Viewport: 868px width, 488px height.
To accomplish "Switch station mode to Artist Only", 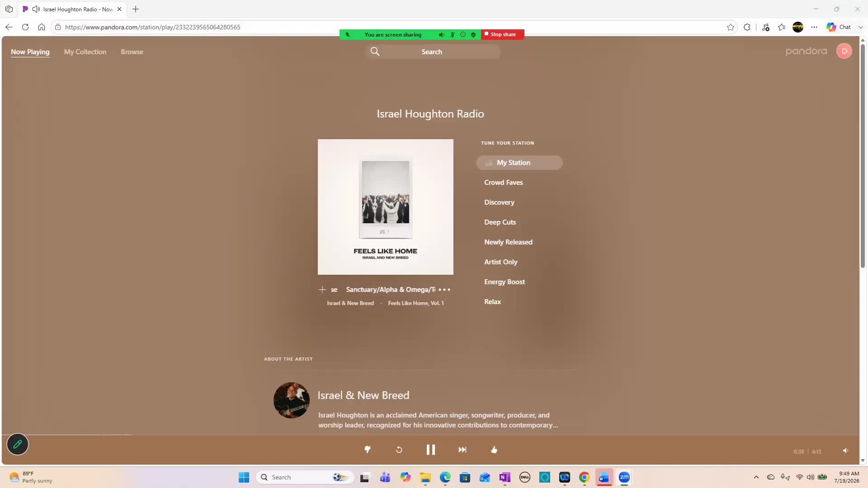I will point(500,262).
